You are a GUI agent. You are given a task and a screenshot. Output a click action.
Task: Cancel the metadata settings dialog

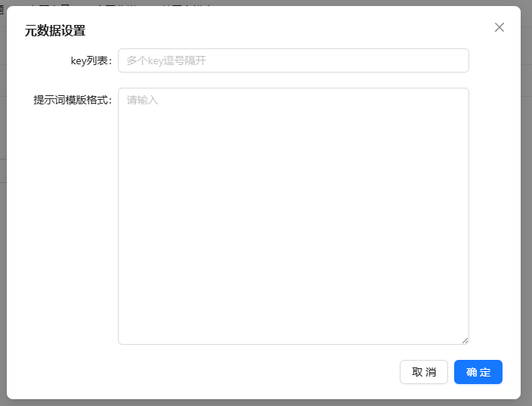423,372
